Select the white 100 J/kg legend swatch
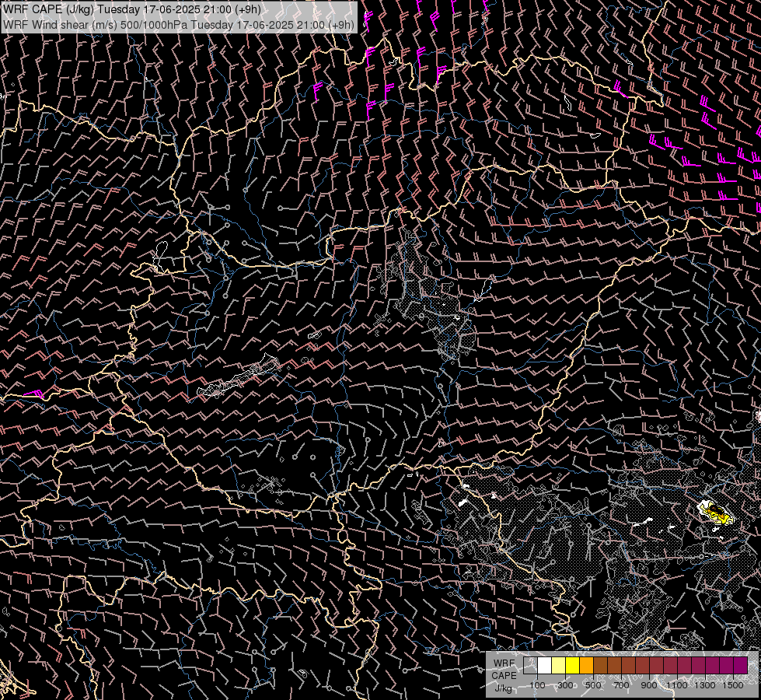Image resolution: width=761 pixels, height=700 pixels. 545,665
